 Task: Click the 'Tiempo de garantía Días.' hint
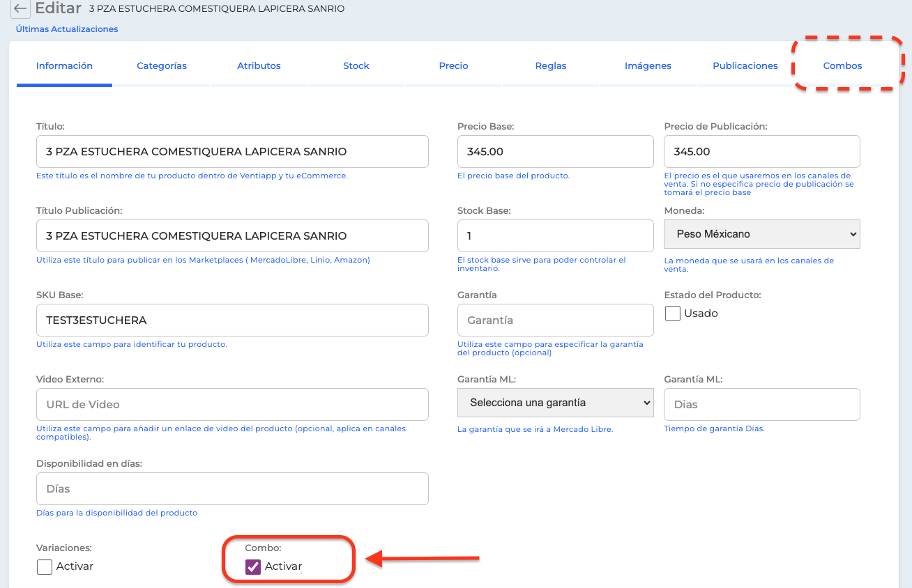pyautogui.click(x=715, y=428)
